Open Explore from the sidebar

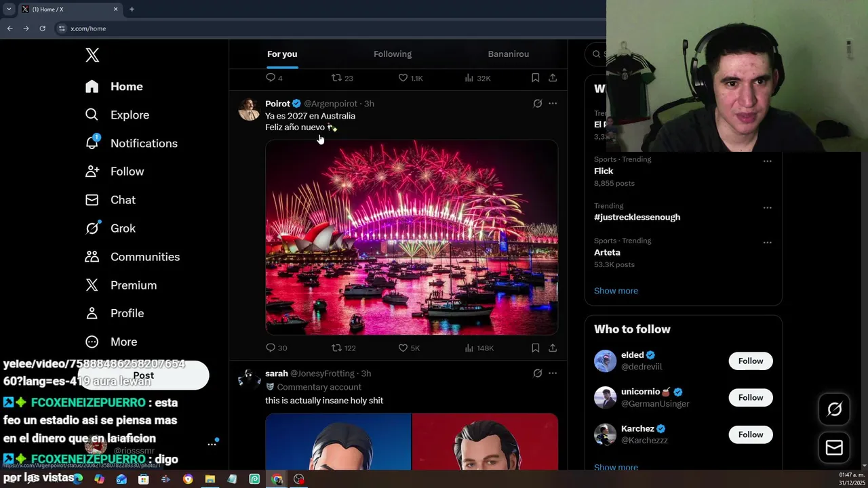(x=117, y=115)
